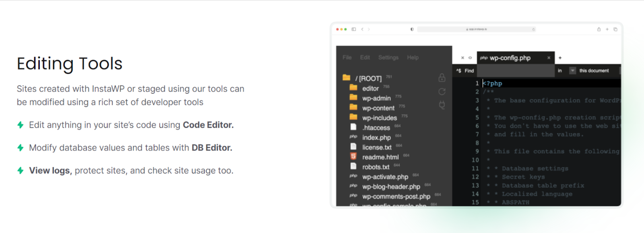Select the wp-admin folder name
Image resolution: width=644 pixels, height=233 pixels.
pyautogui.click(x=376, y=98)
